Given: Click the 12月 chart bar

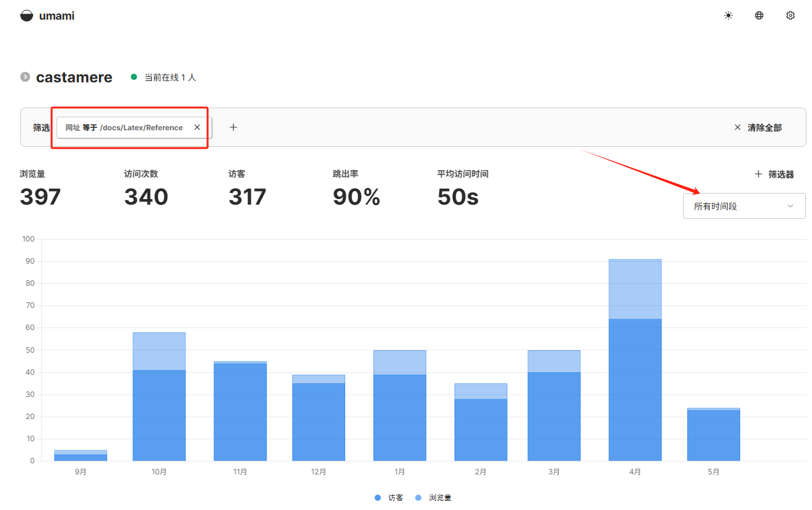Looking at the screenshot, I should (x=319, y=418).
